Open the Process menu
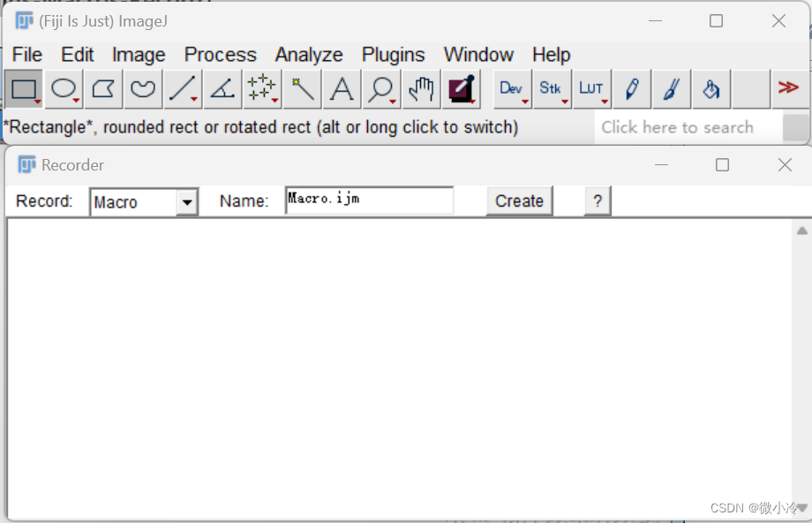The height and width of the screenshot is (523, 812). (x=220, y=55)
